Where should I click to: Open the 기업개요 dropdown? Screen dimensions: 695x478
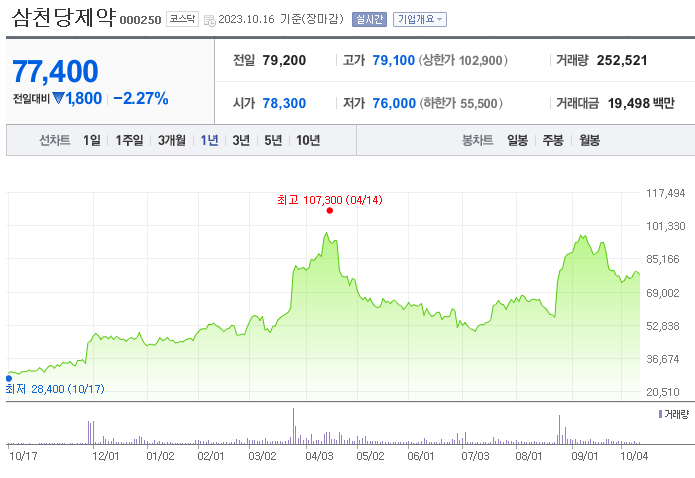[x=420, y=20]
